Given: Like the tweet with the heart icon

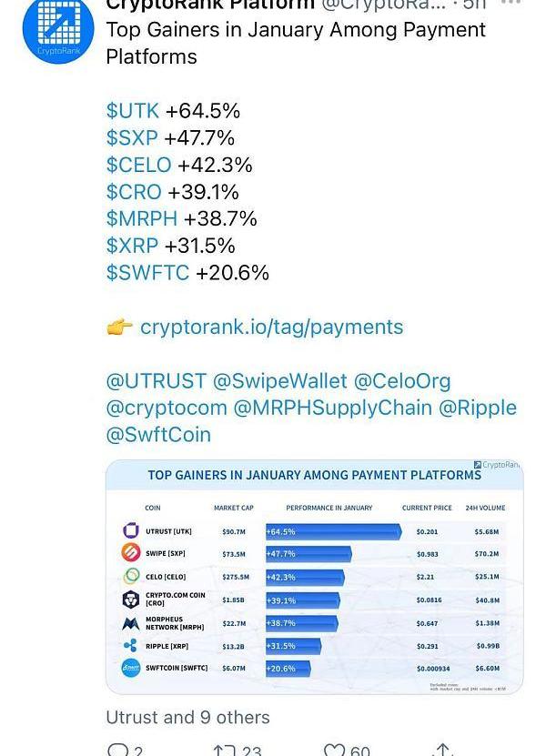Looking at the screenshot, I should point(335,749).
